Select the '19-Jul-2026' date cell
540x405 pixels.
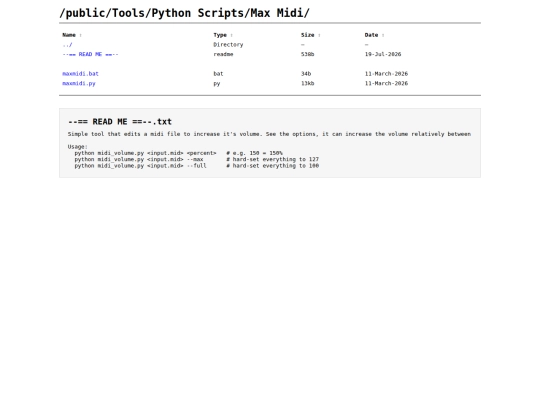(383, 54)
